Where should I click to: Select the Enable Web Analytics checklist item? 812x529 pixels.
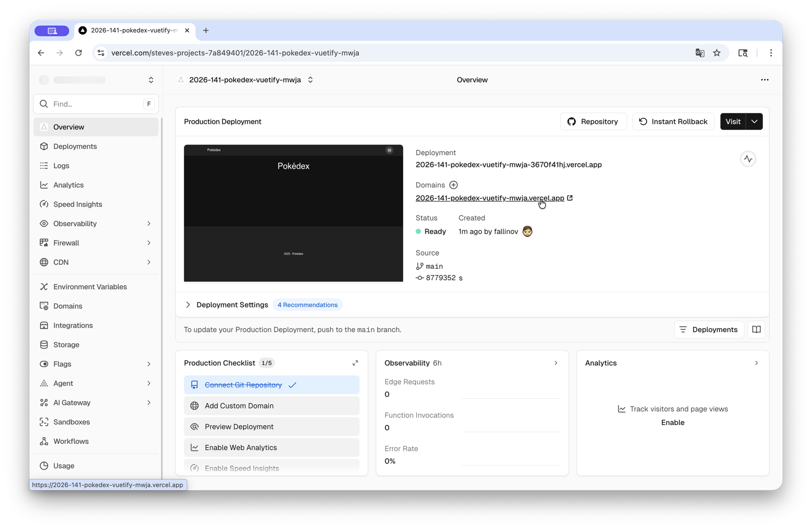tap(272, 447)
